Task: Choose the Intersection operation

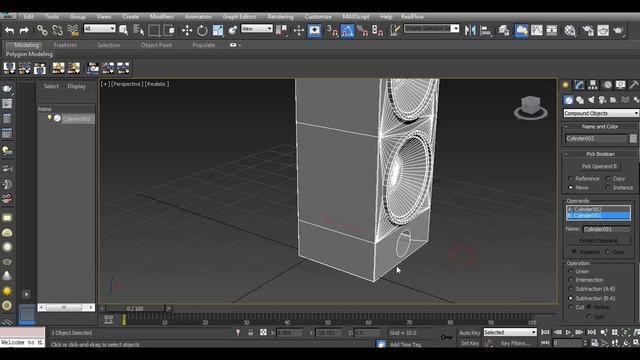Action: tap(571, 280)
